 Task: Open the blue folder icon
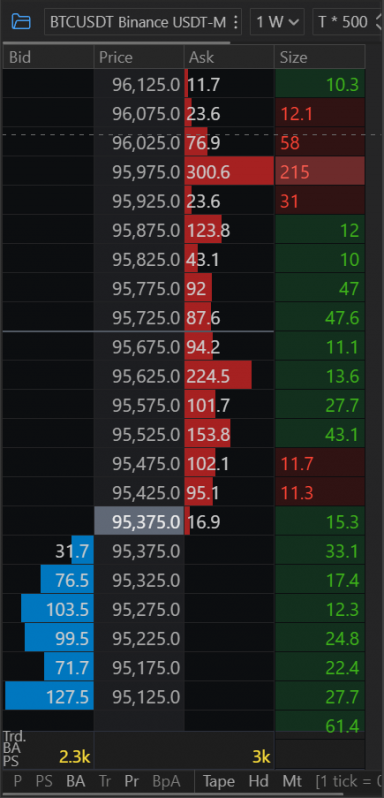[x=21, y=22]
